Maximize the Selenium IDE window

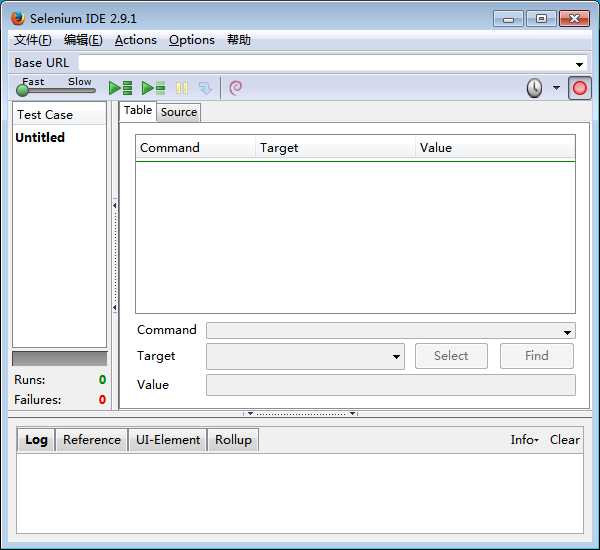pos(541,18)
